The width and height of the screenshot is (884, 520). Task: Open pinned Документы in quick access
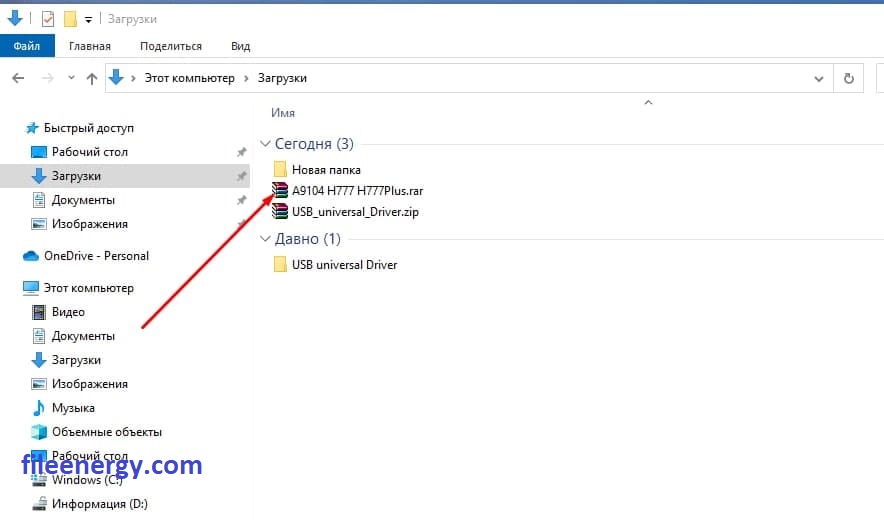(x=83, y=200)
